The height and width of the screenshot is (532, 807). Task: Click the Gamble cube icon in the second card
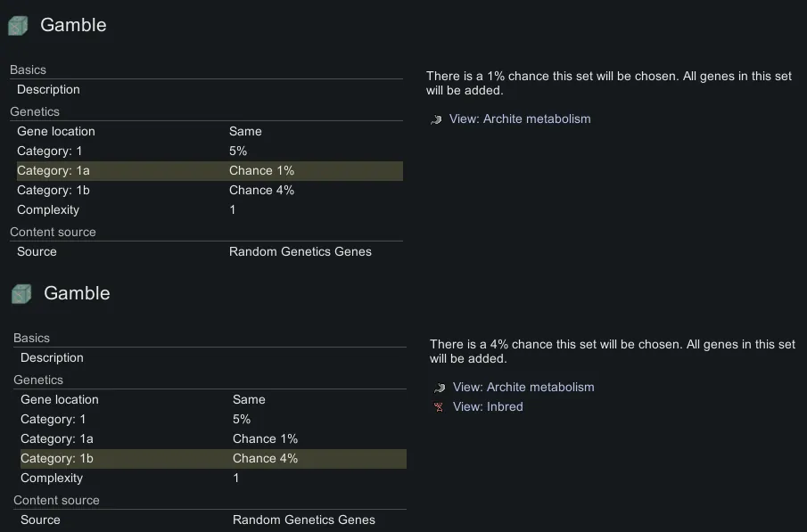click(21, 294)
